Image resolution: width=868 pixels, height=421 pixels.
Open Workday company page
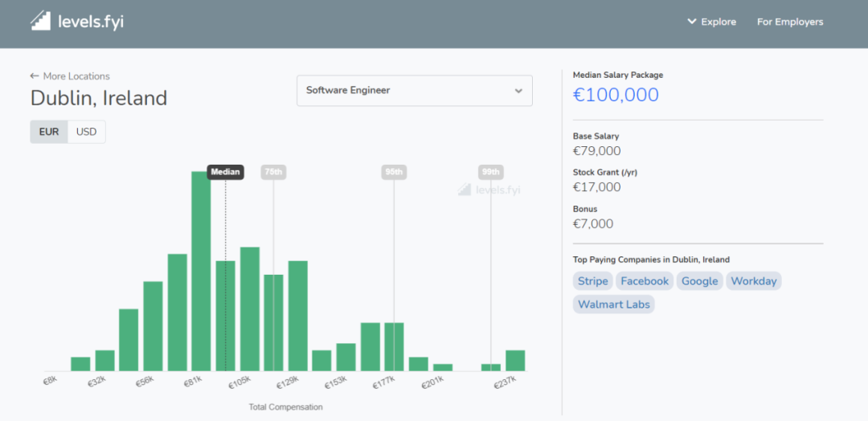[x=753, y=281]
